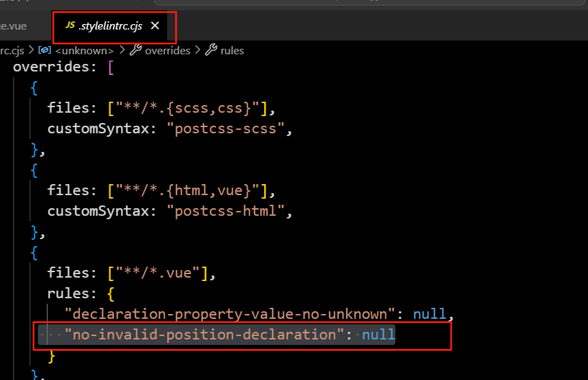588x380 pixels.
Task: Click the JS file icon on .stylelintrc.cjs tab
Action: 70,25
